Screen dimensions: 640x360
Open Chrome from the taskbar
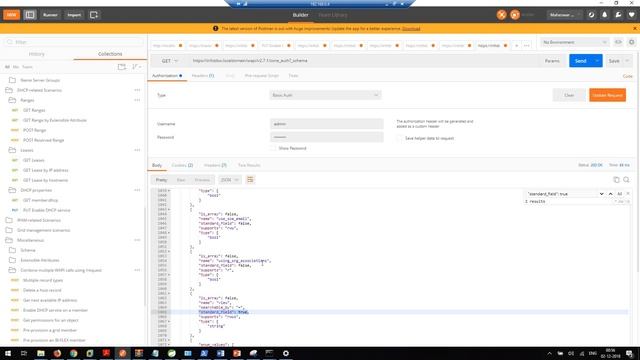point(73,353)
